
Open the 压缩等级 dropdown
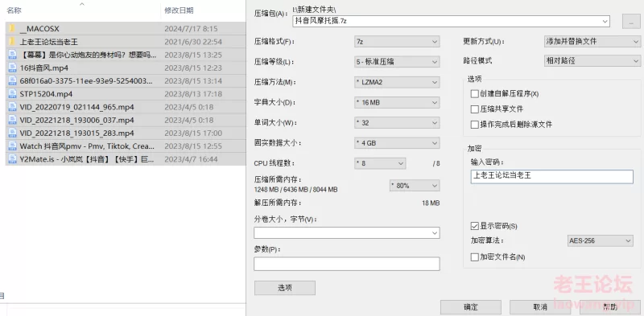(x=397, y=62)
